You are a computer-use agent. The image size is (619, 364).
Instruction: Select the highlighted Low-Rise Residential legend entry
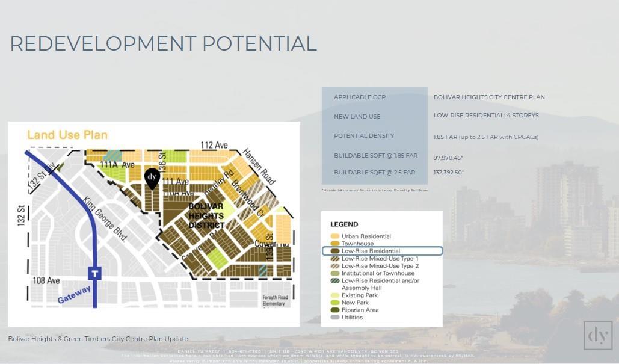coord(383,251)
